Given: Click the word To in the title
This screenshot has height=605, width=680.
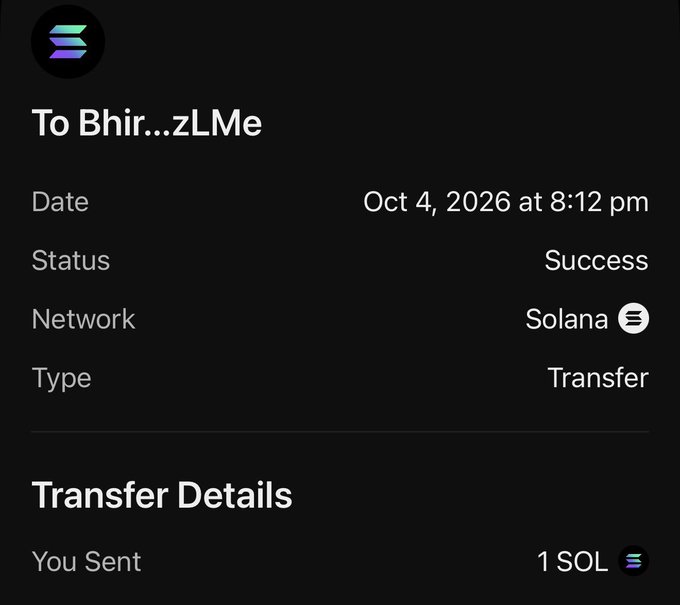Looking at the screenshot, I should (x=50, y=123).
